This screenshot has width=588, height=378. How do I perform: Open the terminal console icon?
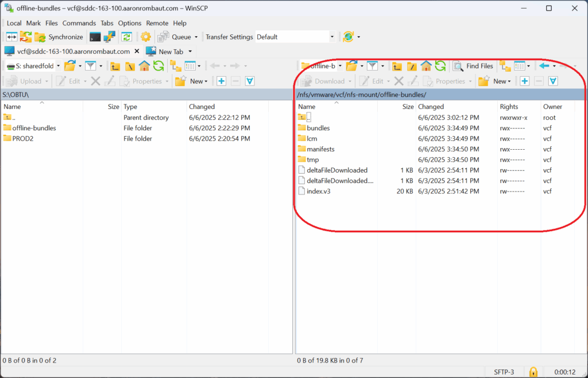tap(95, 37)
